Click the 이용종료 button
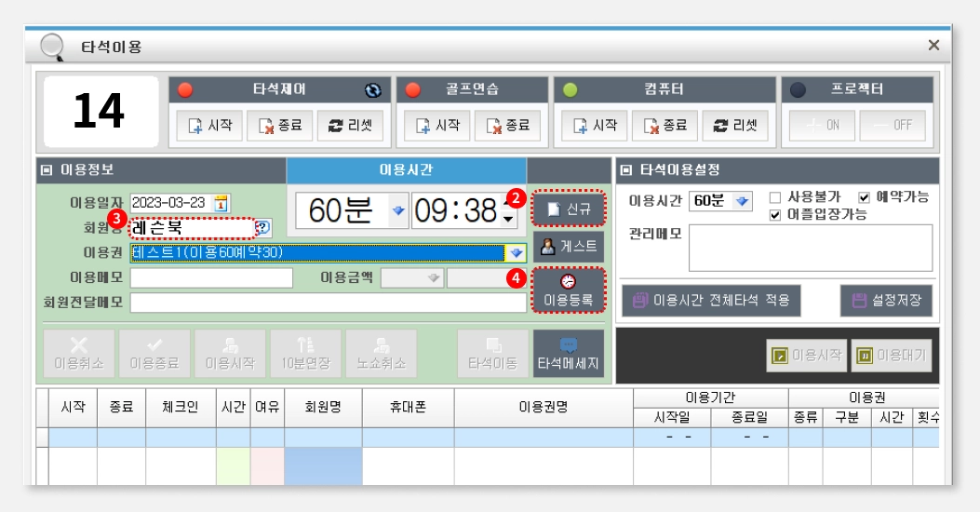The height and width of the screenshot is (512, 980). [x=154, y=354]
